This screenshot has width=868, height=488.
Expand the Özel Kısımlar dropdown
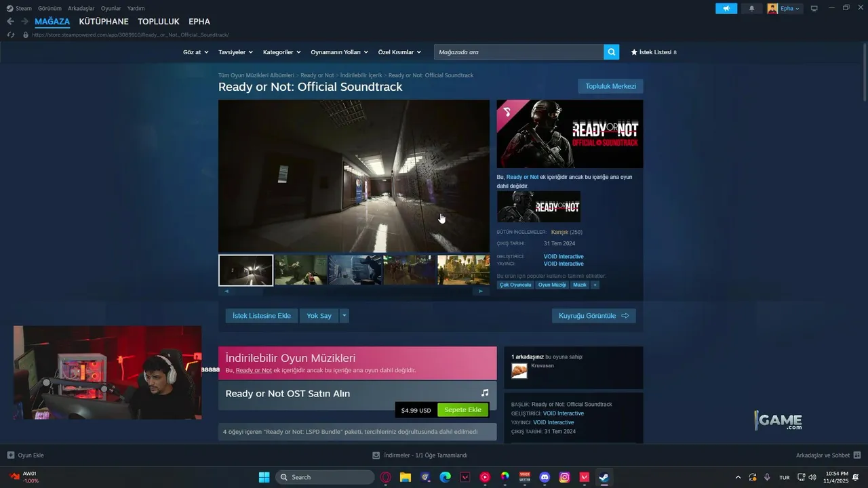click(x=399, y=52)
